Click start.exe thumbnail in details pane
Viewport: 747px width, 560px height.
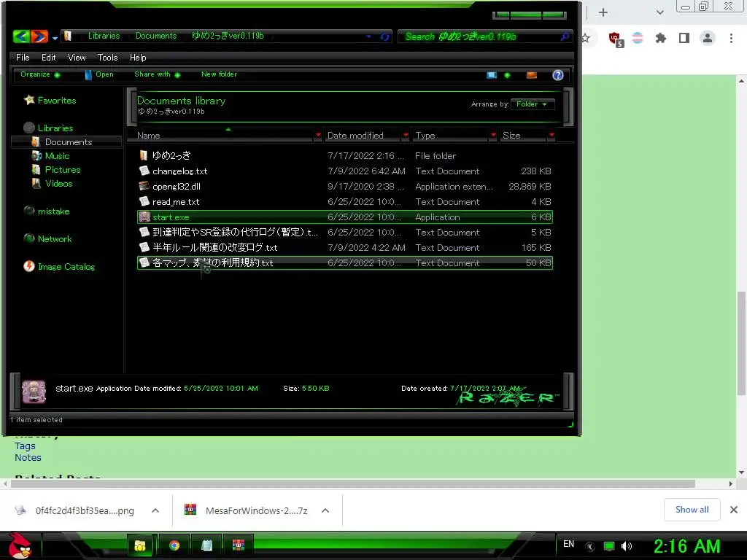click(34, 392)
